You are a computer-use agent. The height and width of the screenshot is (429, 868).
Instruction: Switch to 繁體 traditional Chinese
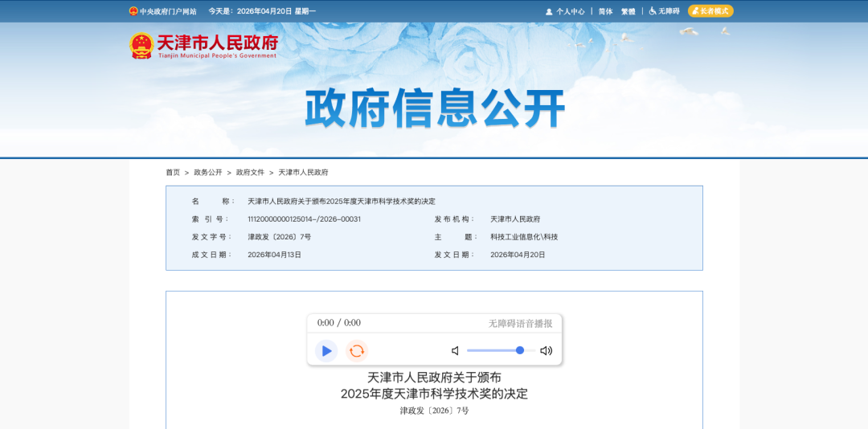pos(628,11)
